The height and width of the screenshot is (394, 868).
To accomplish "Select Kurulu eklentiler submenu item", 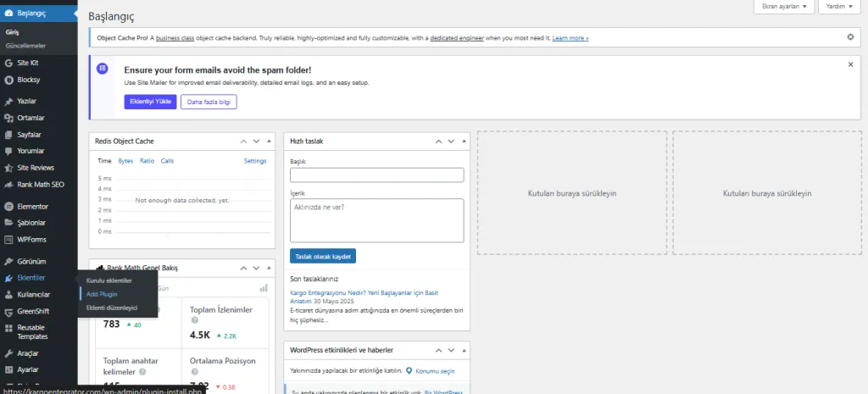I will (x=109, y=280).
